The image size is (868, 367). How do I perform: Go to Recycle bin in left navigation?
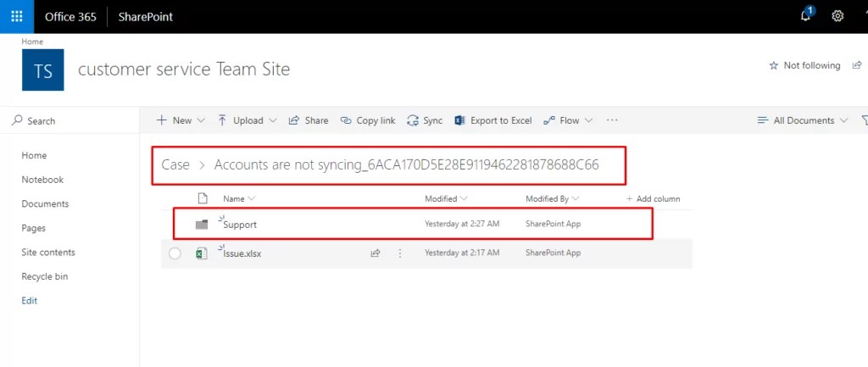pyautogui.click(x=45, y=276)
